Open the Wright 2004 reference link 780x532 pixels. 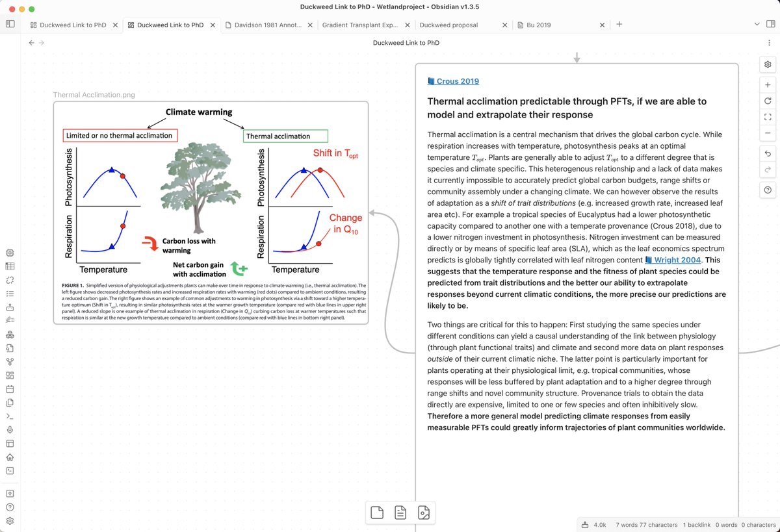pyautogui.click(x=679, y=260)
